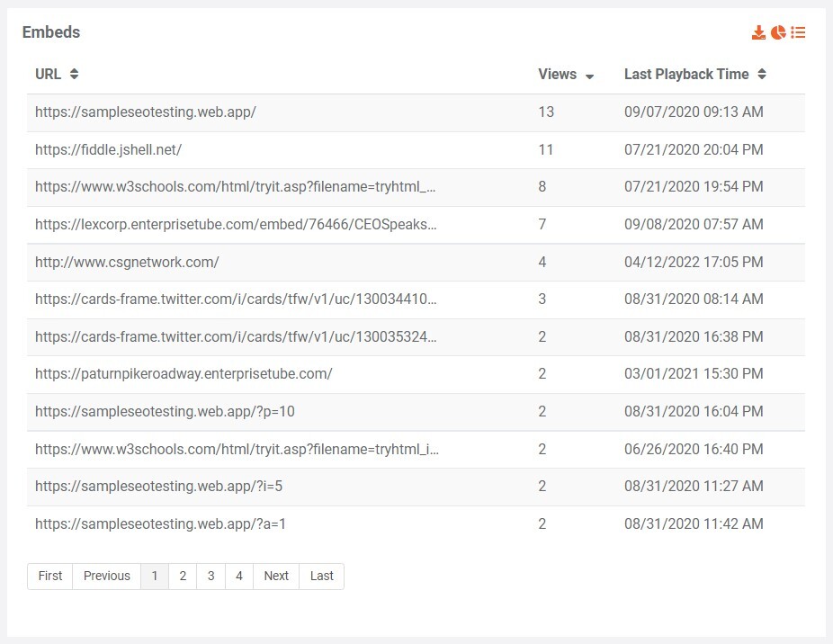This screenshot has height=644, width=833.
Task: Select current page 1 button
Action: click(155, 576)
